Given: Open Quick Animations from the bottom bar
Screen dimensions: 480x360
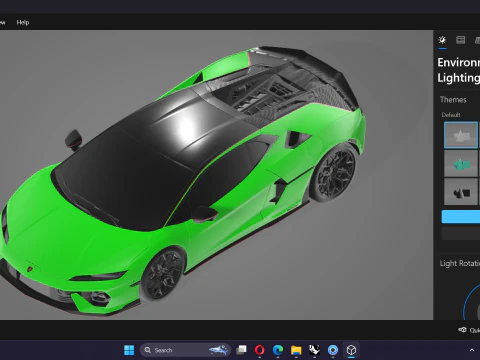Looking at the screenshot, I should [x=470, y=330].
